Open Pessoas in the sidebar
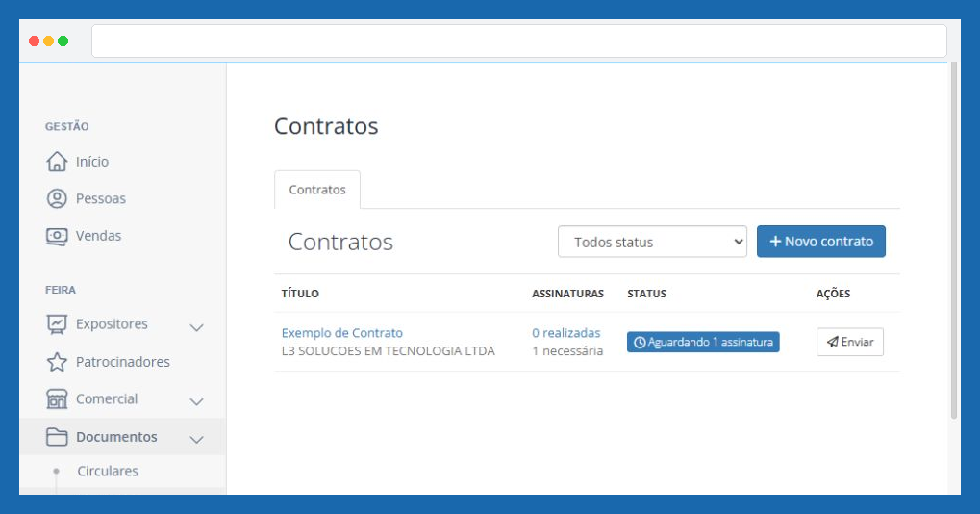Image resolution: width=980 pixels, height=514 pixels. coord(101,199)
